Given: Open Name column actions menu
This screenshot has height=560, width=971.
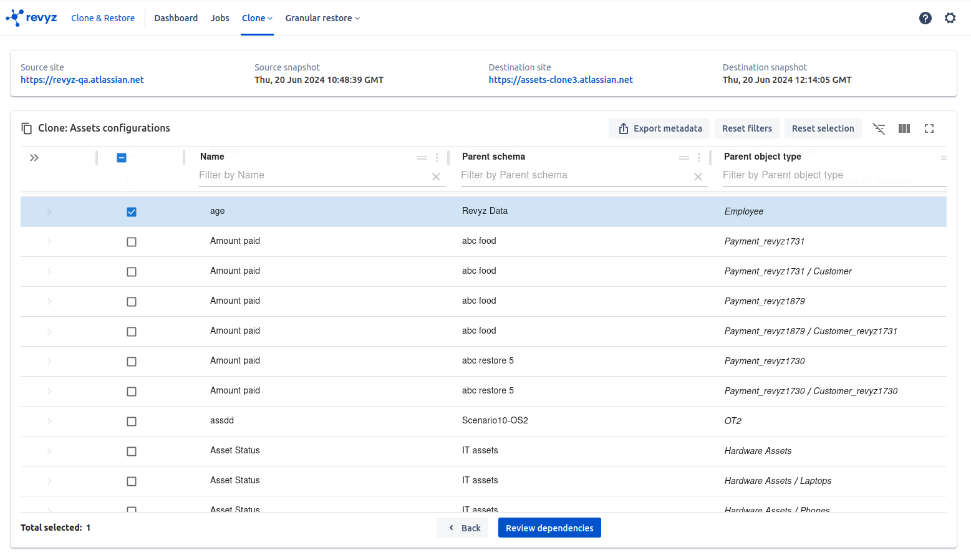Looking at the screenshot, I should pyautogui.click(x=437, y=158).
